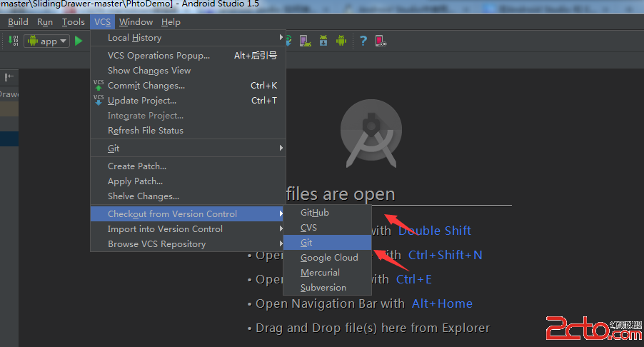Expand the Local History submenu
The height and width of the screenshot is (347, 644).
click(x=188, y=38)
